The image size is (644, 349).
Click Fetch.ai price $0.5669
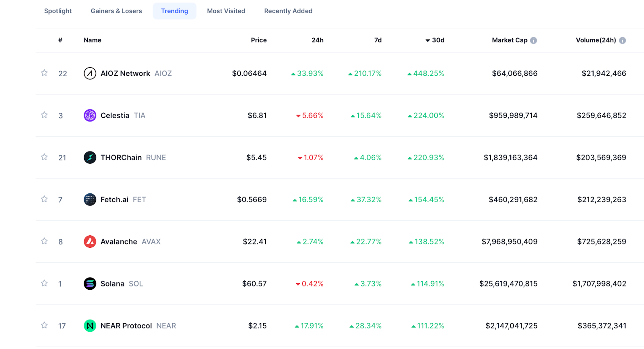[252, 199]
